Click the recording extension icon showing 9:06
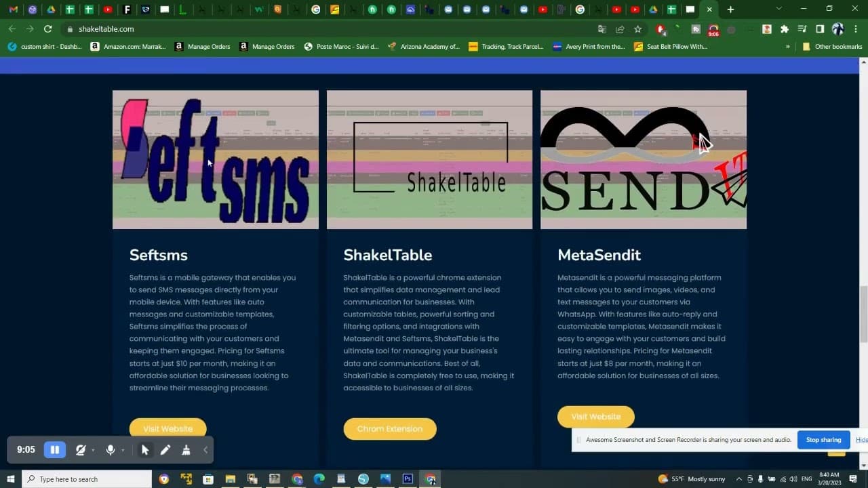Viewport: 868px width, 488px height. click(713, 30)
